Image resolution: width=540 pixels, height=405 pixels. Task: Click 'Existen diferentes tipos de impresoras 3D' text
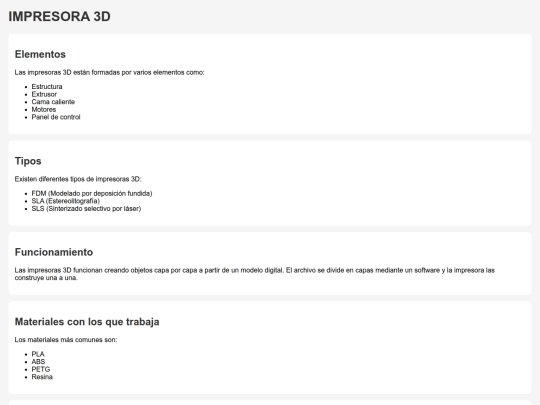(78, 179)
